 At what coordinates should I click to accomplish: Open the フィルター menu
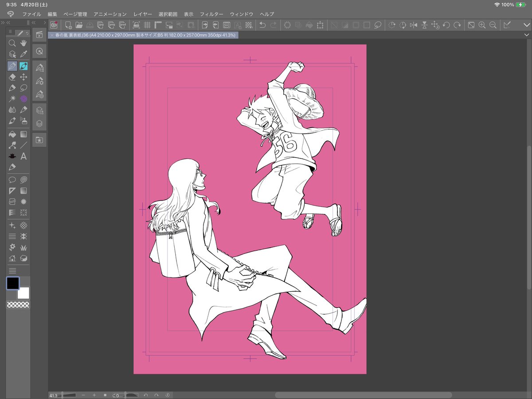[211, 14]
